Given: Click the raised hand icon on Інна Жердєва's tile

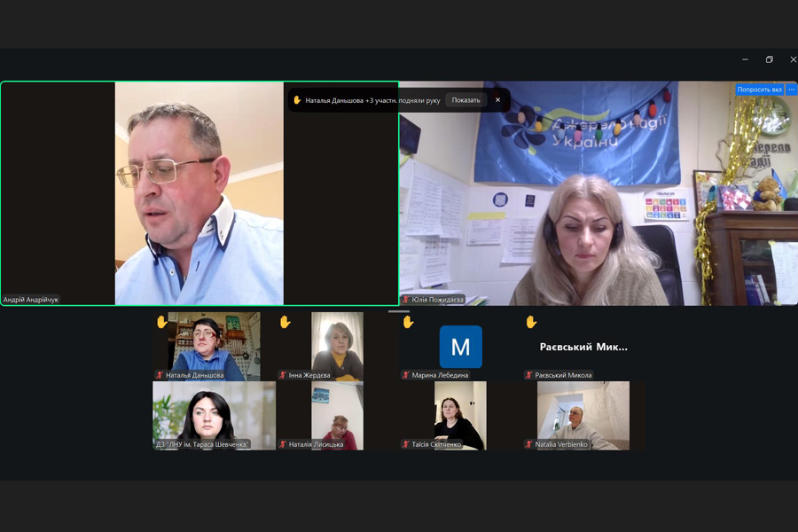Looking at the screenshot, I should [285, 322].
